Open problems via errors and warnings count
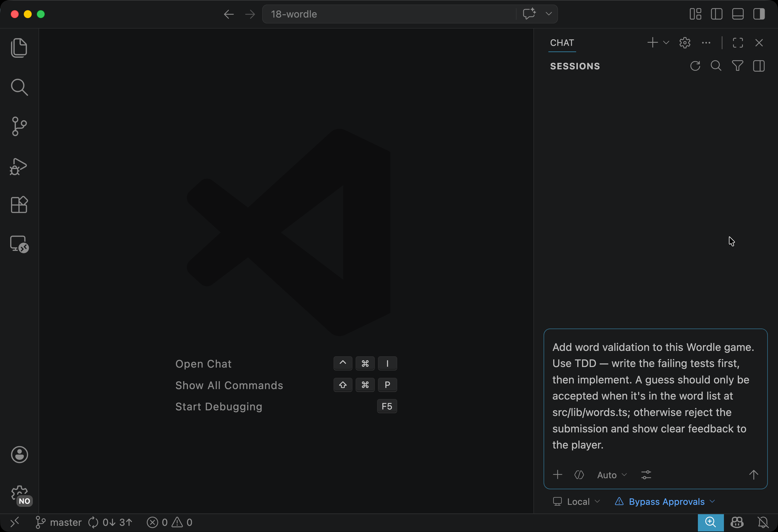Image resolution: width=778 pixels, height=532 pixels. click(169, 522)
